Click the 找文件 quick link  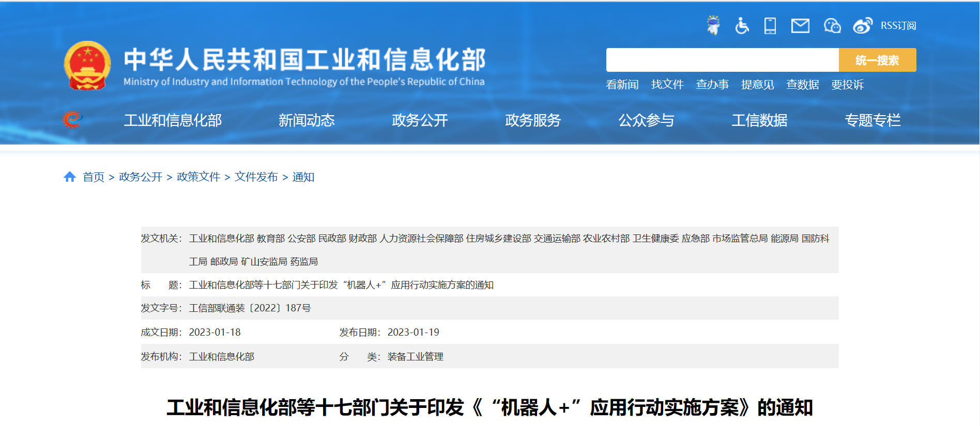point(667,85)
